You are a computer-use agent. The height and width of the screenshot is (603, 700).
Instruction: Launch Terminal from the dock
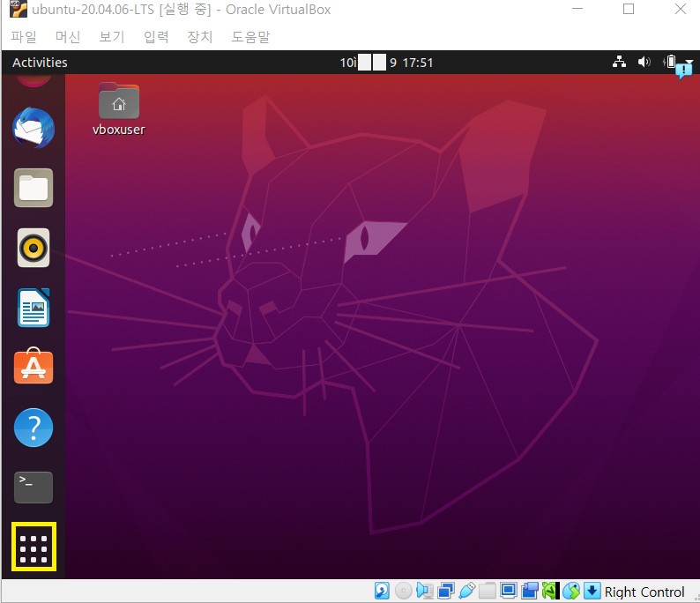pos(34,488)
